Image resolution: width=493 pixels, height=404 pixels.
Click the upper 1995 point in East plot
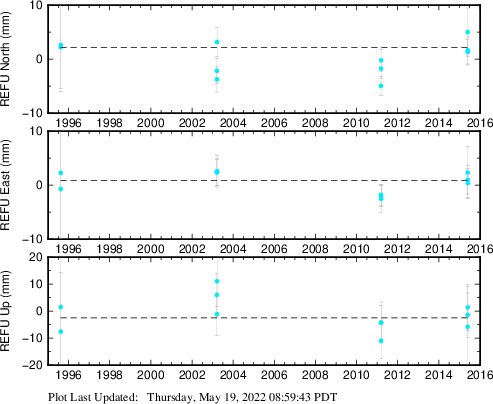pos(61,173)
